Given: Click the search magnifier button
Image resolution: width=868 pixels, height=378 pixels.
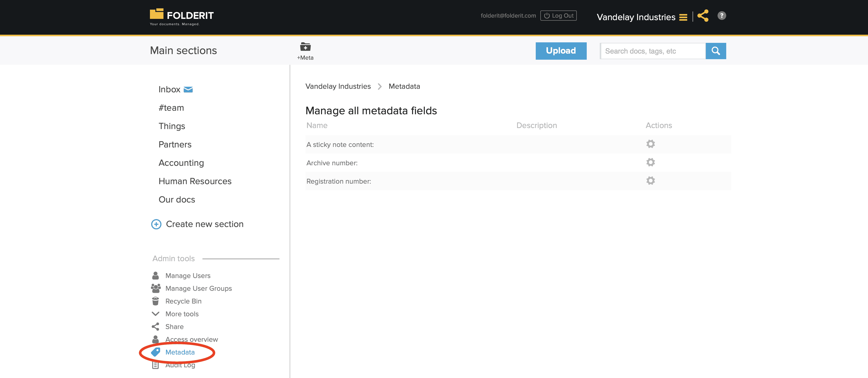Looking at the screenshot, I should click(716, 51).
